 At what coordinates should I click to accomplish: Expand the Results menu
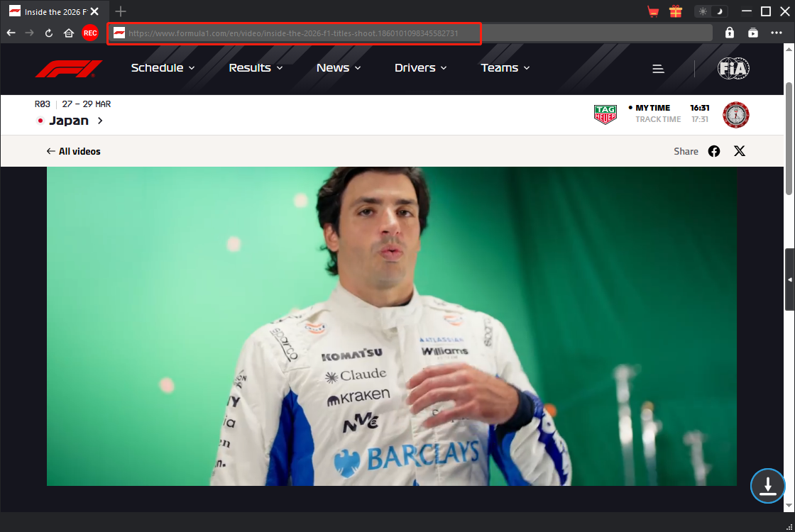tap(256, 68)
